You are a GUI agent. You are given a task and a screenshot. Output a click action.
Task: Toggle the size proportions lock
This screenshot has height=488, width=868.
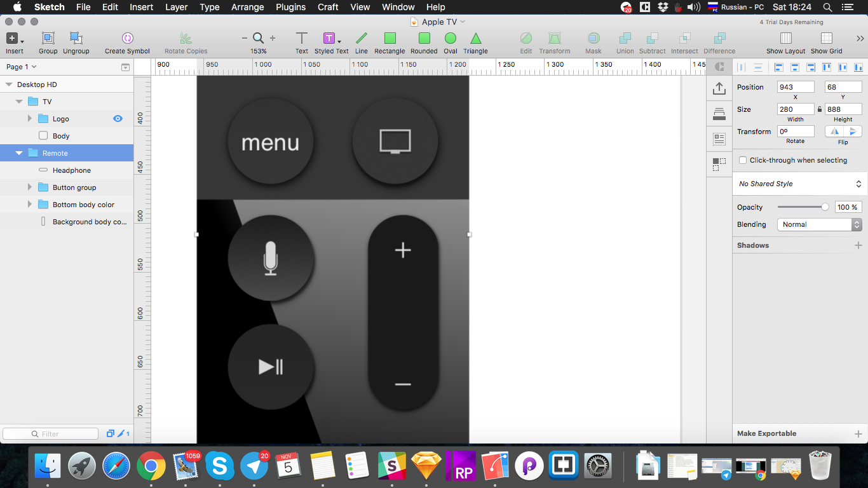[x=820, y=109]
